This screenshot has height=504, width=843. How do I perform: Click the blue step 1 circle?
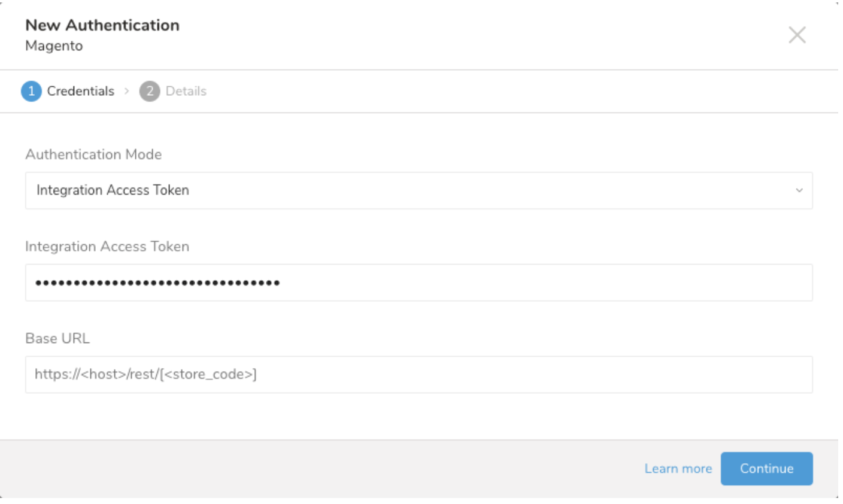(31, 91)
